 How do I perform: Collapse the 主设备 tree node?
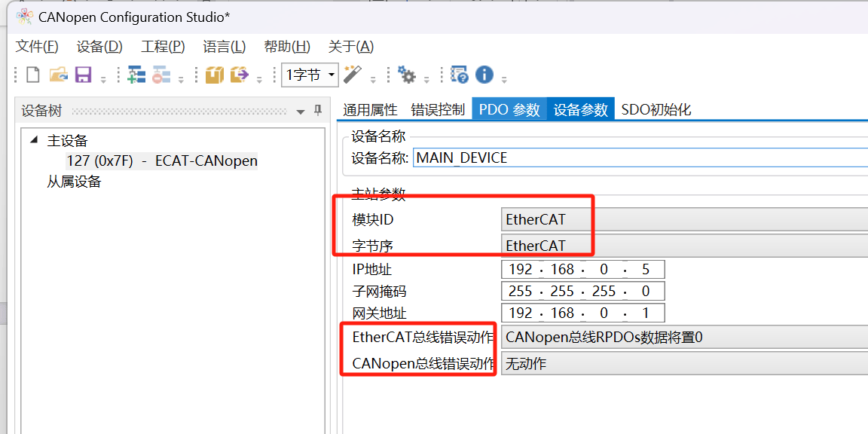click(35, 140)
